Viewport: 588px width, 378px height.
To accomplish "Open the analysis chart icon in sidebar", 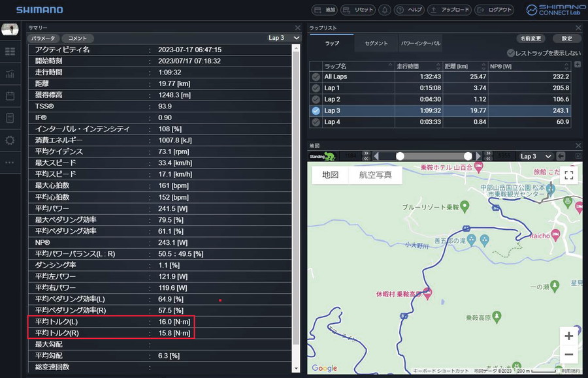I will click(10, 74).
